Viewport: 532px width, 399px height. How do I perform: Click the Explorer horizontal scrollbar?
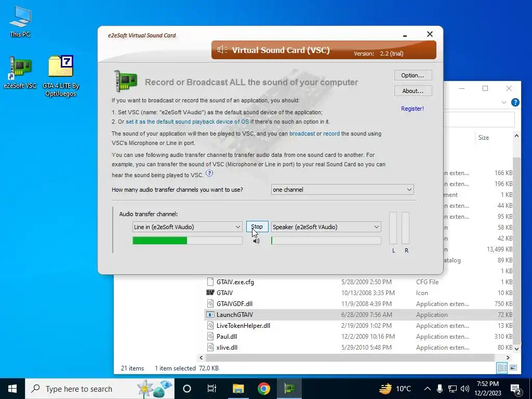coord(350,357)
